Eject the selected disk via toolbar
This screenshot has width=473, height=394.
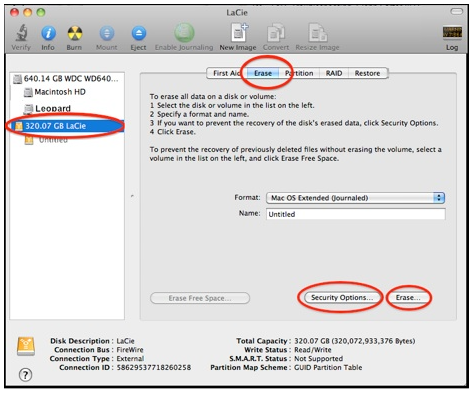click(x=139, y=33)
